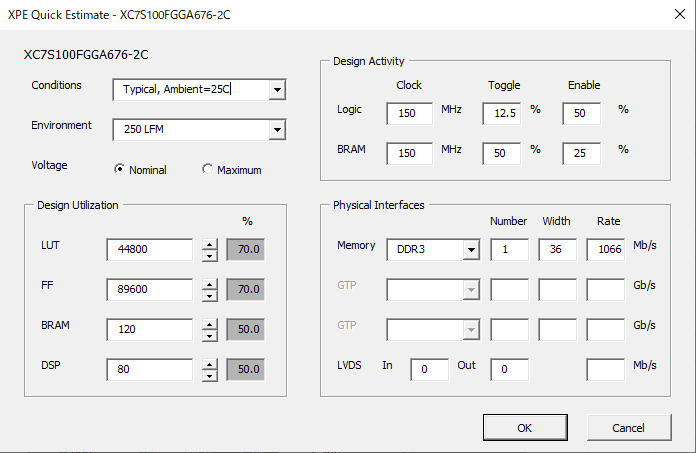Open the first GTP disabled dropdown
Image resolution: width=696 pixels, height=453 pixels.
(x=471, y=290)
